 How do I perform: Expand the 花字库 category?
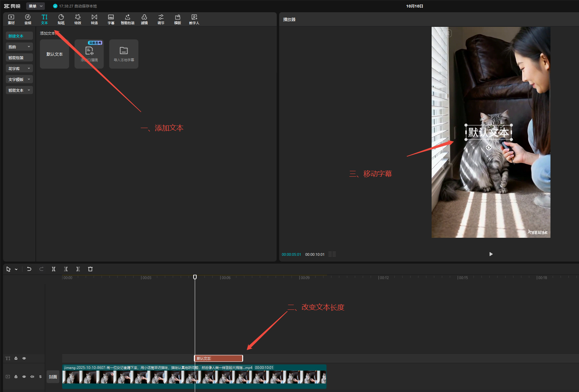pos(19,69)
